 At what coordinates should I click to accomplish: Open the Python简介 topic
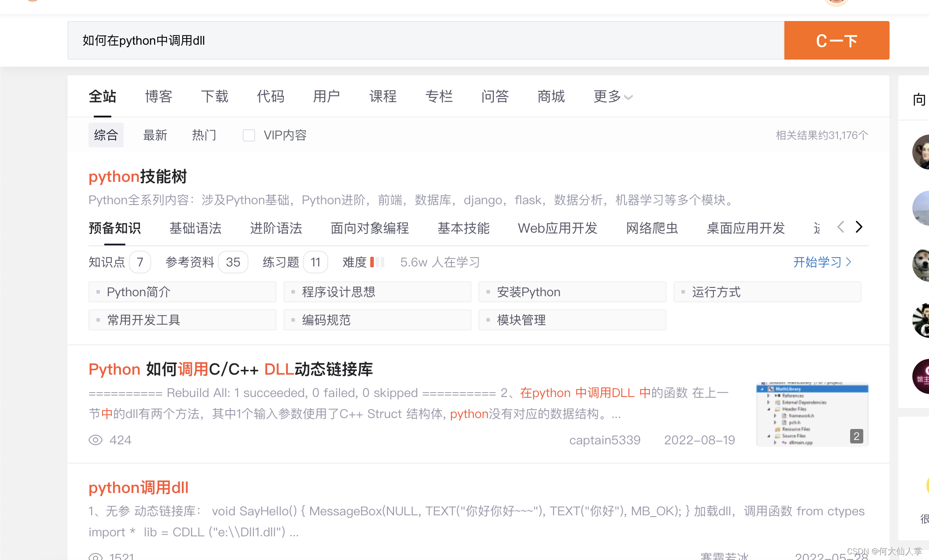(x=182, y=292)
